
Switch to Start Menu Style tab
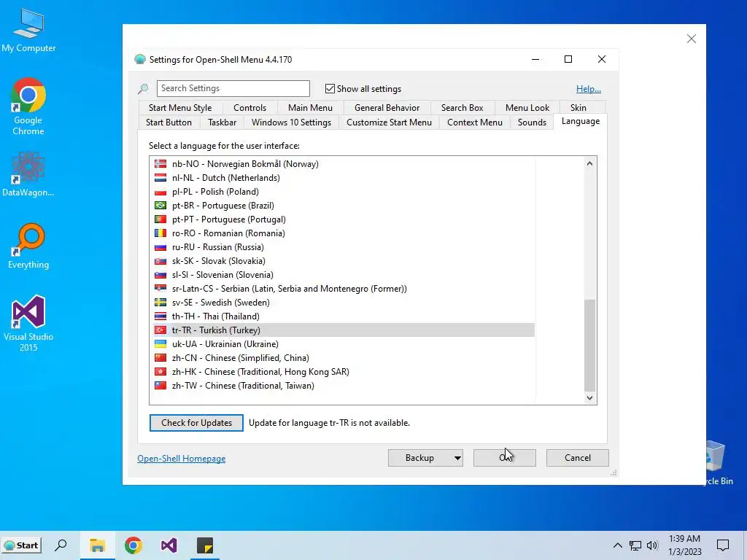[180, 108]
